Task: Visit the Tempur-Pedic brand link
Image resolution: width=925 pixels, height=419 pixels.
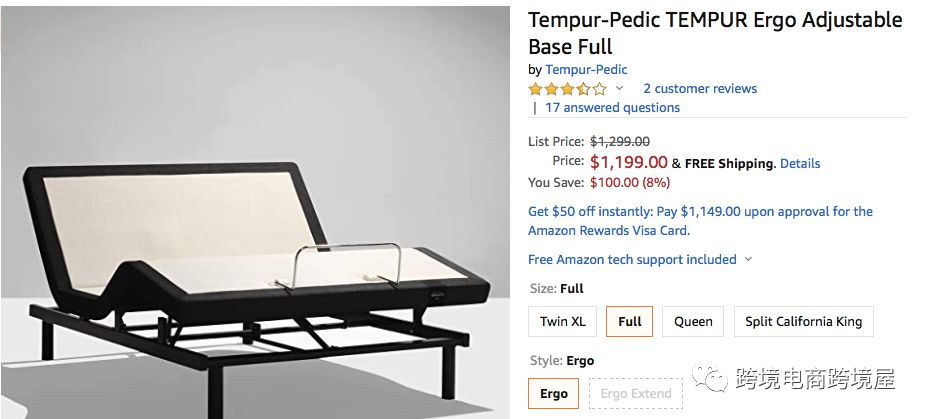Action: coord(586,70)
